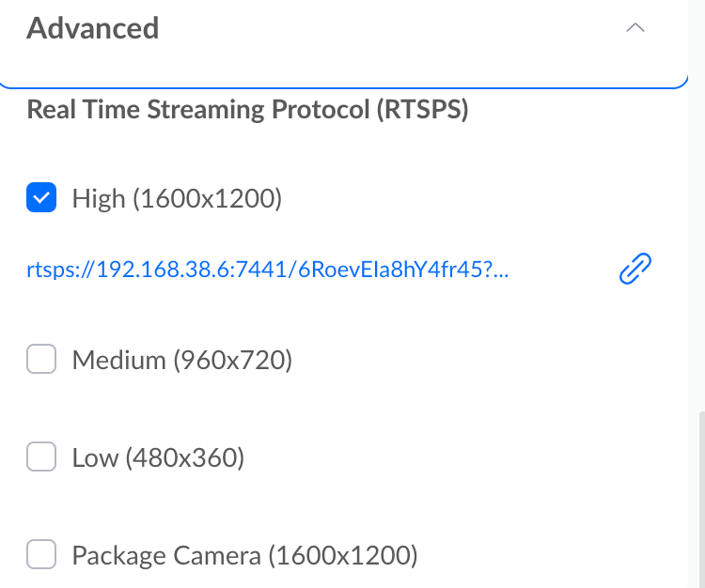This screenshot has height=588, width=705.
Task: Tick the Package Camera (1600x1200) checkbox
Action: click(41, 555)
